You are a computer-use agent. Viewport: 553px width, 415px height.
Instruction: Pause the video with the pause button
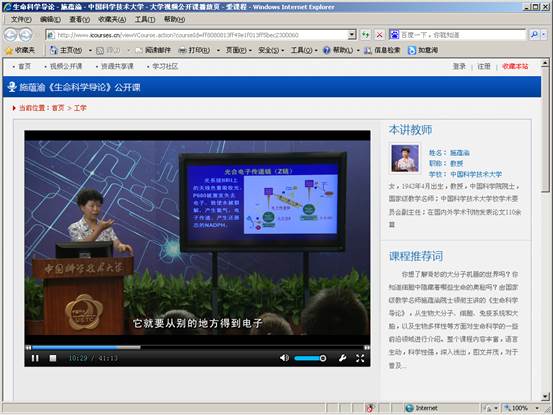[x=35, y=358]
